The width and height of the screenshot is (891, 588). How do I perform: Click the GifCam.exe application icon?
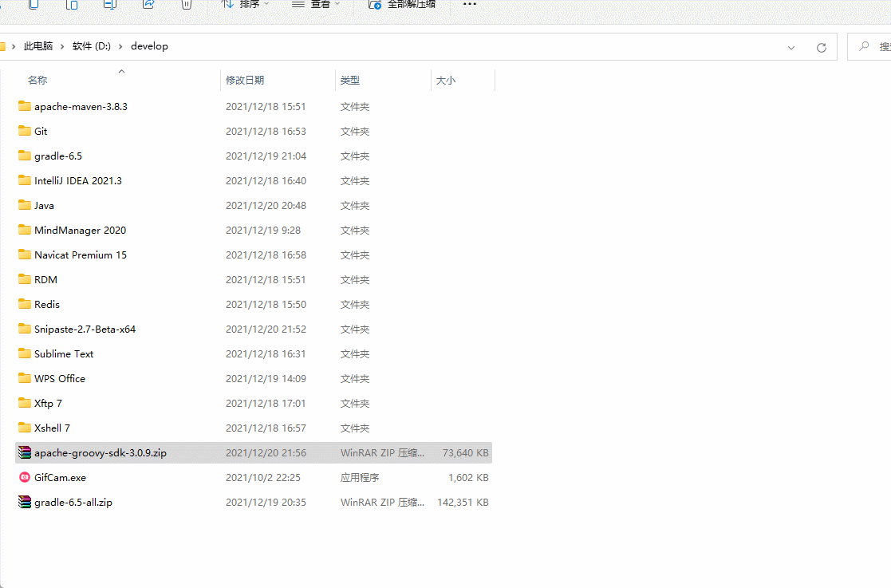coord(25,477)
